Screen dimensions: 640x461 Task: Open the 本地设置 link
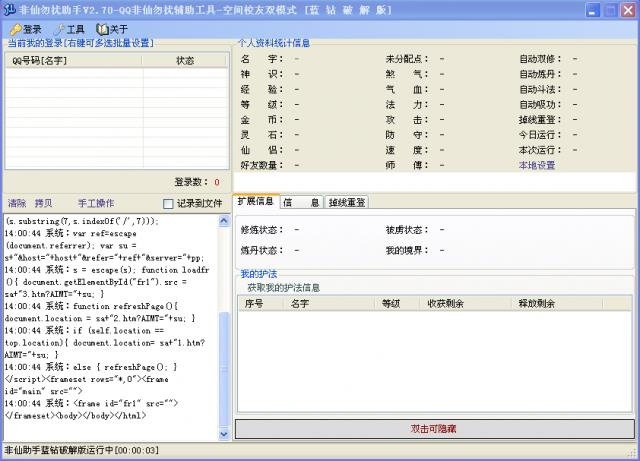tap(536, 165)
